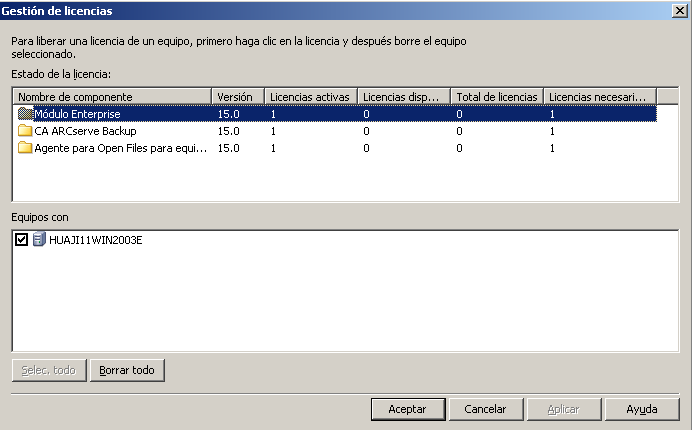This screenshot has height=430, width=693.
Task: Click the Total de licencias column header
Action: pos(497,97)
